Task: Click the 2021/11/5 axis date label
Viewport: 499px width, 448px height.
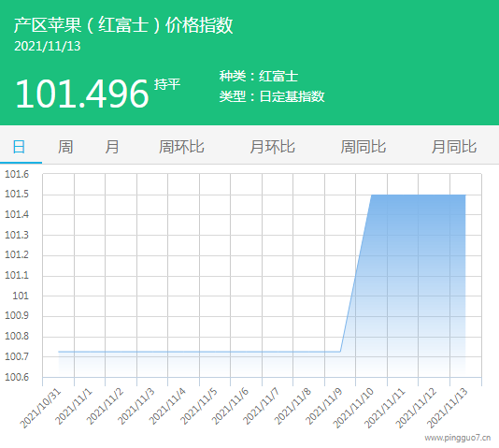Action: 199,407
